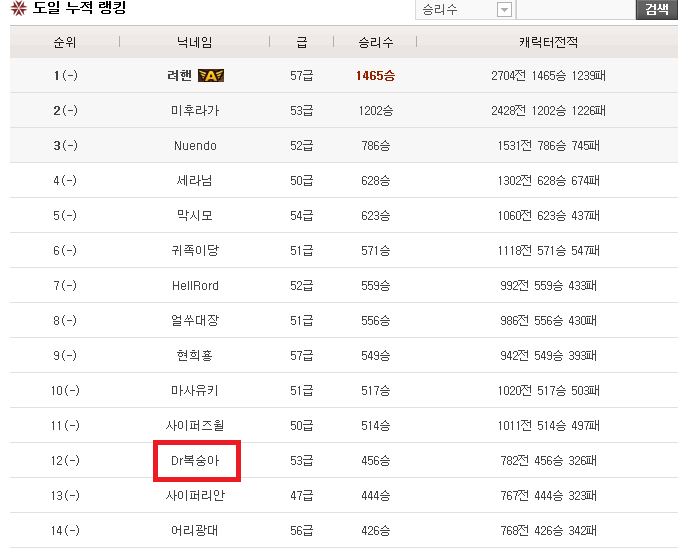
Task: Click the star emblem beside 도일 누적 랭킹
Action: point(18,8)
